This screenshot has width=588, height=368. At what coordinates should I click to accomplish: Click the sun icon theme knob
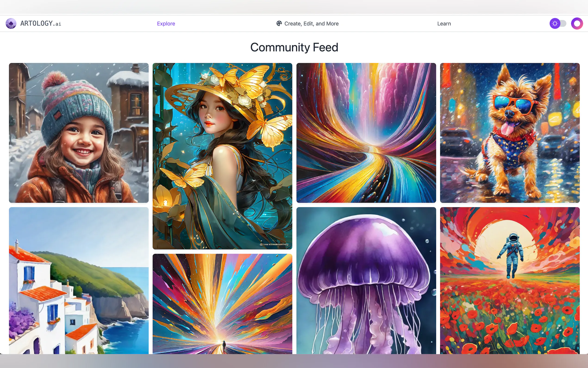[x=555, y=24]
